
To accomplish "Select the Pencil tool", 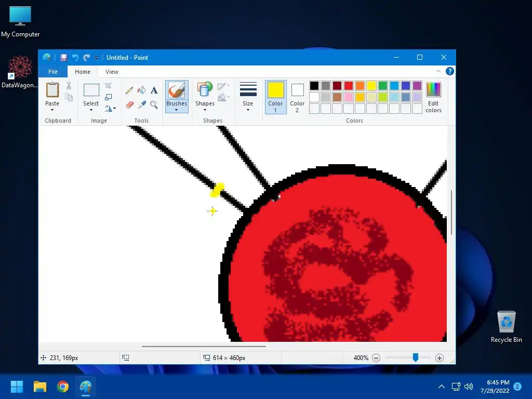I will [129, 90].
